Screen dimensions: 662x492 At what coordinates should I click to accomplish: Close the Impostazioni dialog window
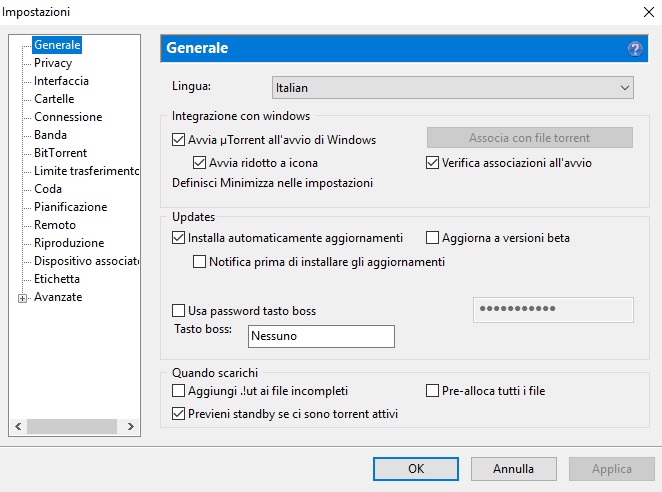click(x=649, y=12)
